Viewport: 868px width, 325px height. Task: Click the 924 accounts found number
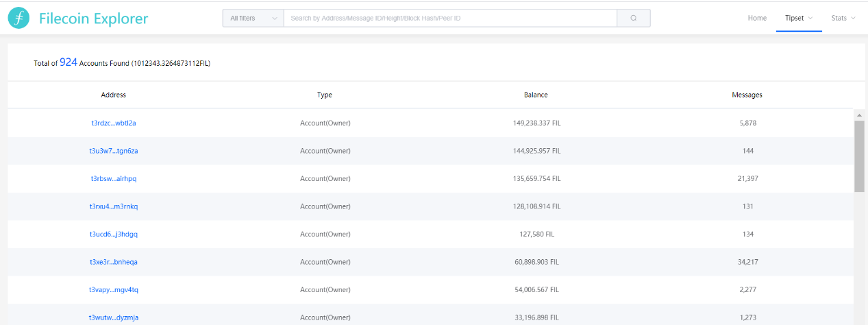point(69,62)
